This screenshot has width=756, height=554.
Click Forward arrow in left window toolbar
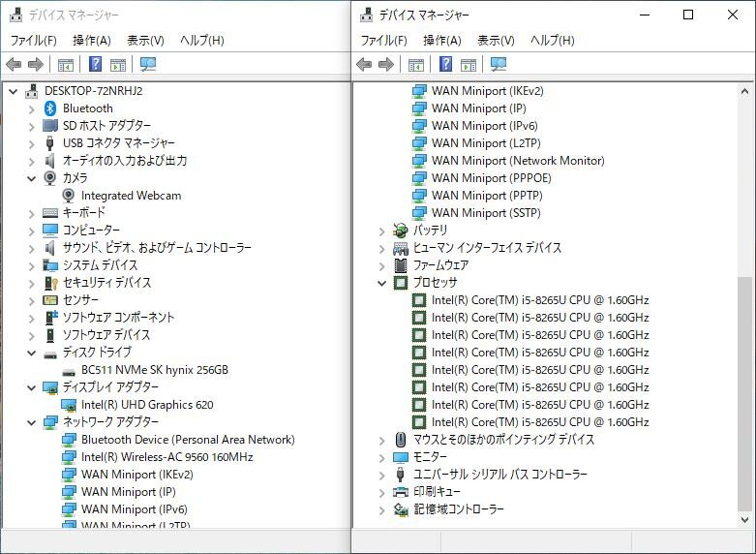click(x=36, y=64)
